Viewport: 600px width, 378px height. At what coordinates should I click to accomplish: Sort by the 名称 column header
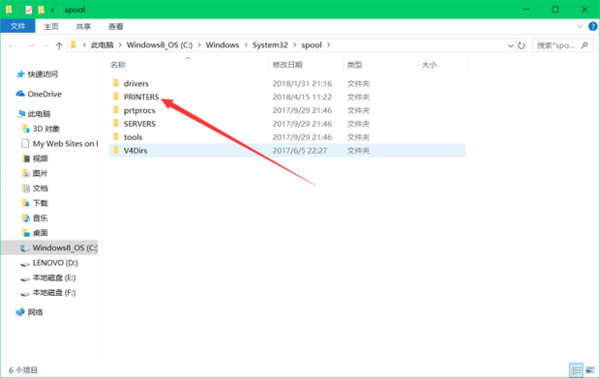click(x=118, y=65)
